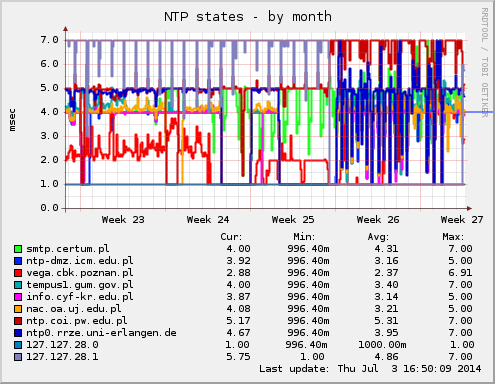The image size is (495, 384).
Task: Select the ntp0.rrze.uni-erlangen.de legend label
Action: 101,333
